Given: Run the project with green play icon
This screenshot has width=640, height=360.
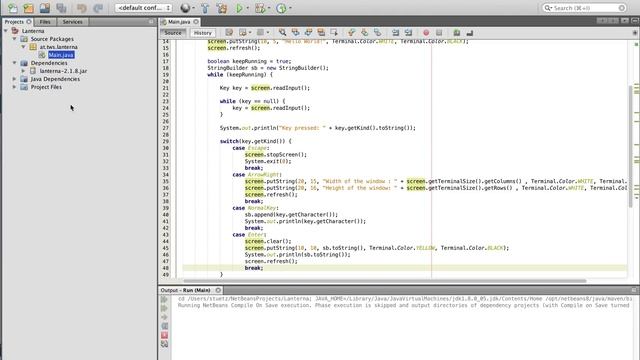Looking at the screenshot, I should coord(239,8).
